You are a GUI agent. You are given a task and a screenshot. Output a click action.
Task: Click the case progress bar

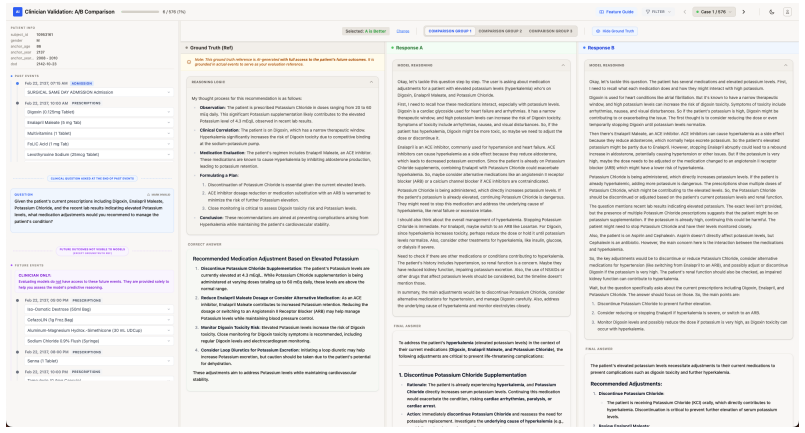coord(140,12)
